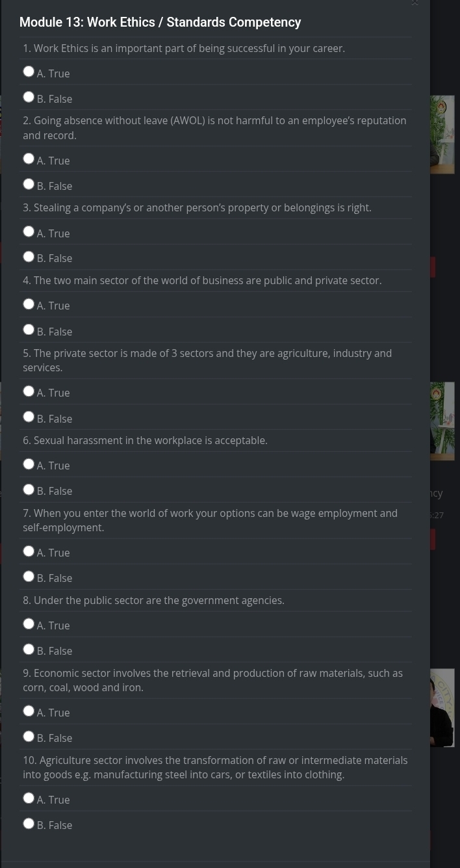Mark True for two main business sectors
This screenshot has width=460, height=868.
(29, 304)
